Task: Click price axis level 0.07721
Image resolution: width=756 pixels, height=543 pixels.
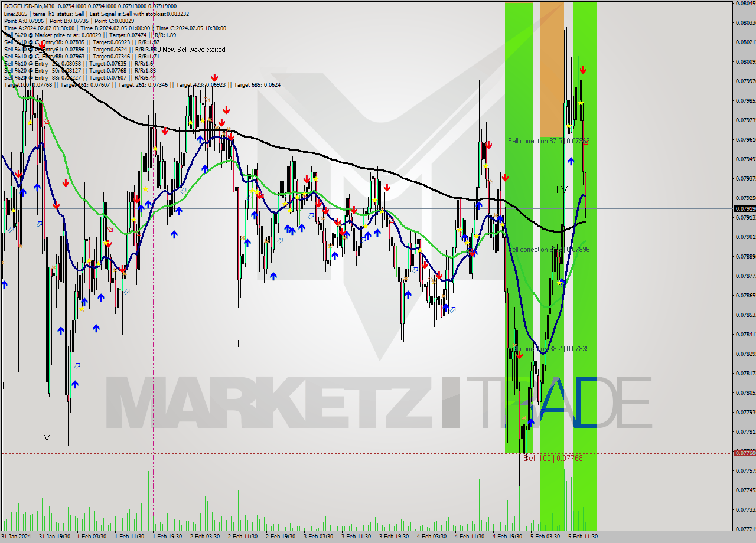Action: (745, 529)
